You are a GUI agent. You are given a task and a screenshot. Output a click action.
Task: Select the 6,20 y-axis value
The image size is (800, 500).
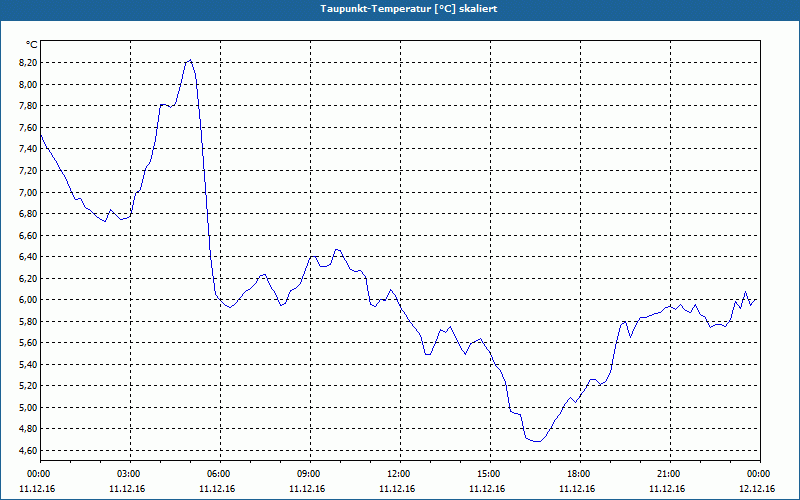tap(28, 279)
